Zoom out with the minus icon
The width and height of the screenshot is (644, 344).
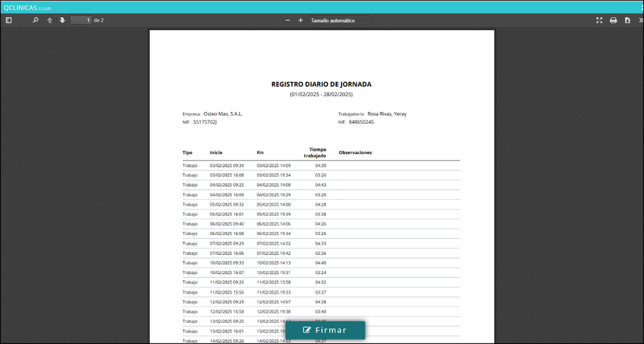coord(287,20)
